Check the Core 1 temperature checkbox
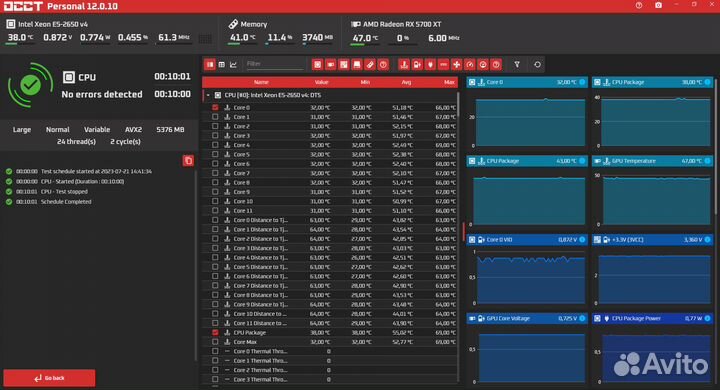The width and height of the screenshot is (720, 390). 215,117
